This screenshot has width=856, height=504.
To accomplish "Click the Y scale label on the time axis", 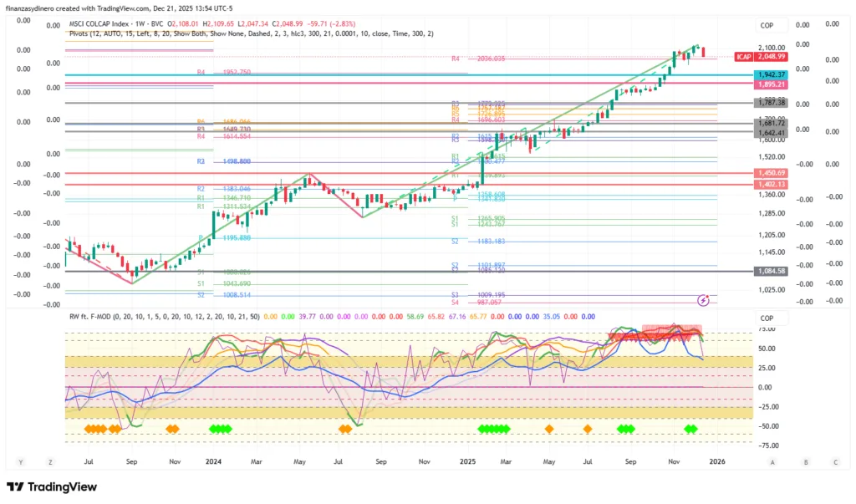I will (20, 461).
